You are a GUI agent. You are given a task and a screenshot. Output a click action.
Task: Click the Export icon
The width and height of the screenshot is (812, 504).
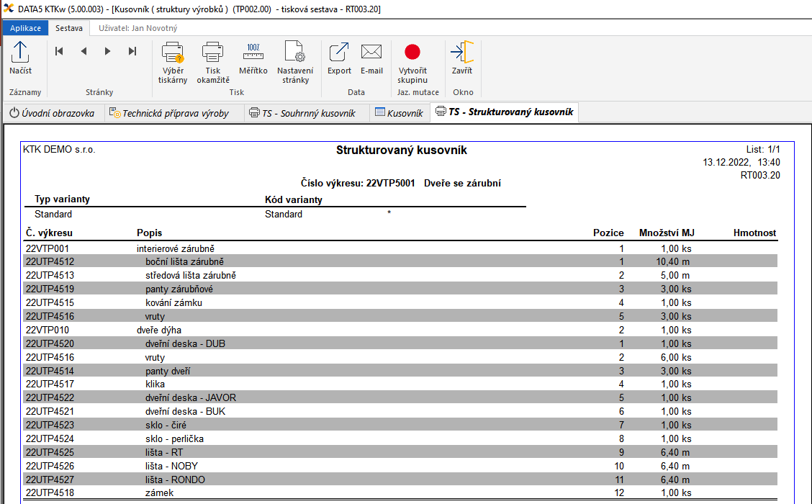(x=339, y=58)
